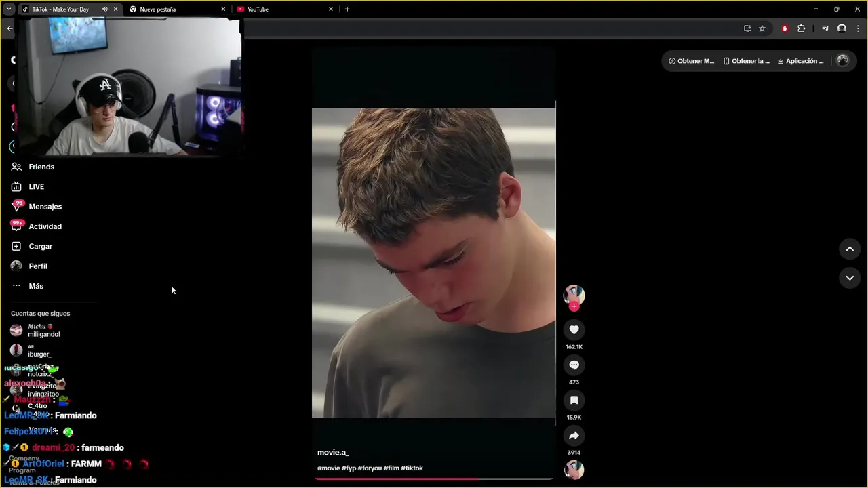
Task: Open the tab search dropdown arrow
Action: [x=9, y=9]
